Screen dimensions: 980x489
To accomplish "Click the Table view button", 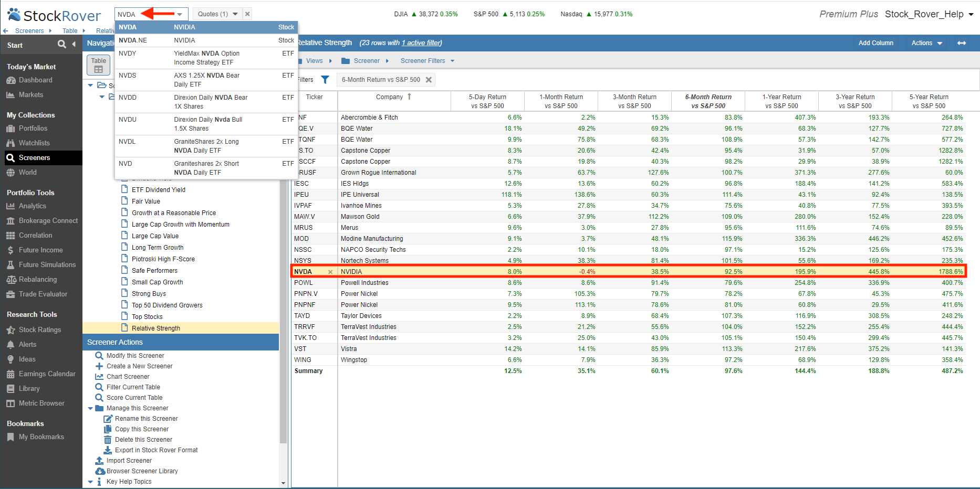I will 98,65.
